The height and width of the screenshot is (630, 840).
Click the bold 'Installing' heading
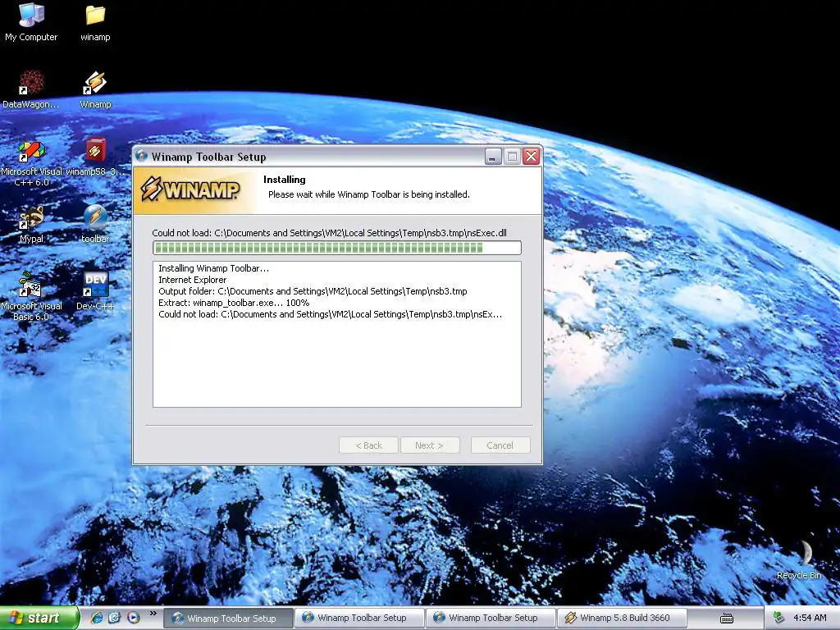tap(285, 180)
